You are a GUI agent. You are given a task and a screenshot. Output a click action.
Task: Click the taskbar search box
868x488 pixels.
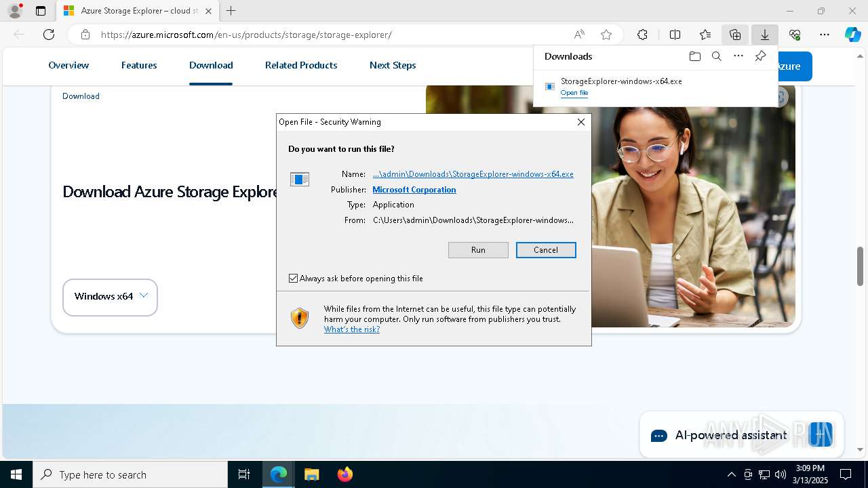point(130,474)
